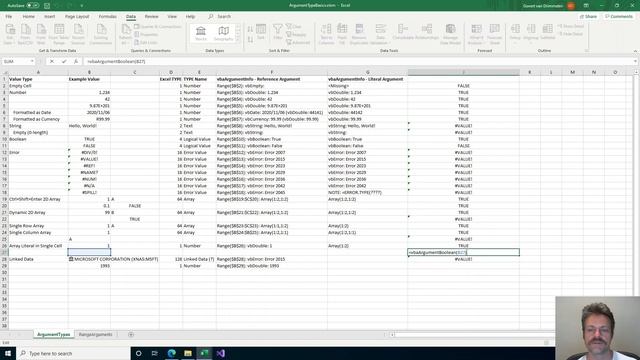Image resolution: width=640 pixels, height=360 pixels.
Task: Open connection Properties
Action: [x=146, y=35]
